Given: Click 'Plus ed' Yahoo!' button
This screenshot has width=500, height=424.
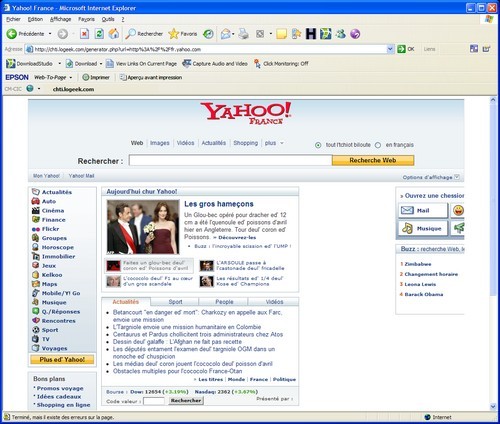Looking at the screenshot, I should tap(62, 359).
